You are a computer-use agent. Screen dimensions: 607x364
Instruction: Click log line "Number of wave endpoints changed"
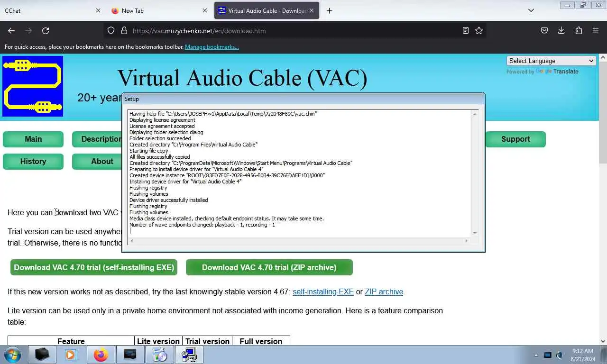click(202, 225)
